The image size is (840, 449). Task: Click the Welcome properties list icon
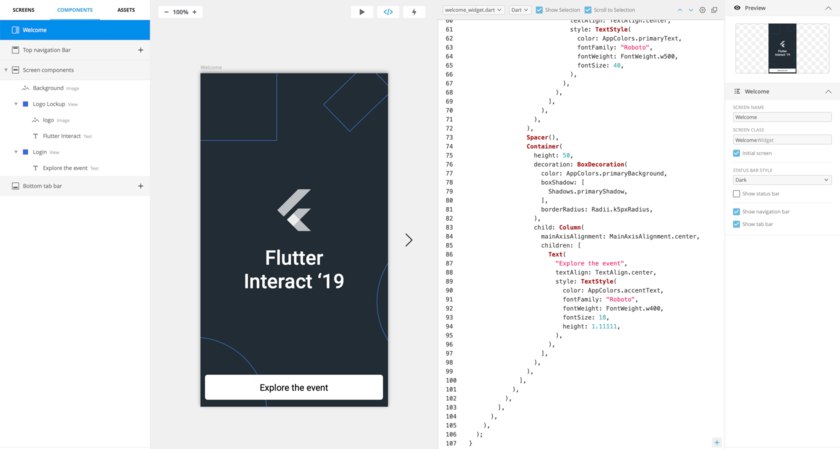[x=737, y=92]
